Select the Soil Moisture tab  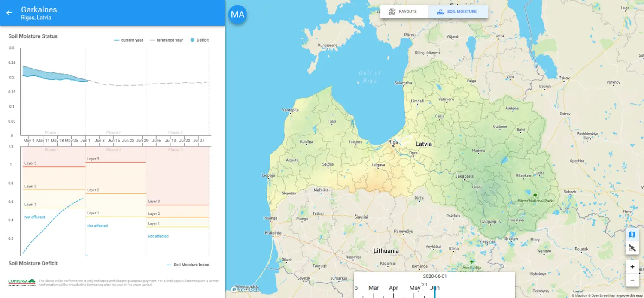pos(458,12)
